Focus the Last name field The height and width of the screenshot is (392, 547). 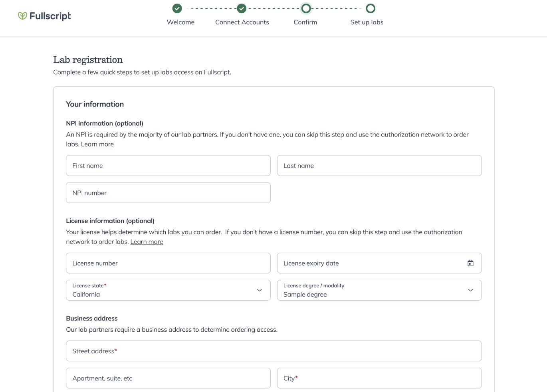[x=379, y=166]
